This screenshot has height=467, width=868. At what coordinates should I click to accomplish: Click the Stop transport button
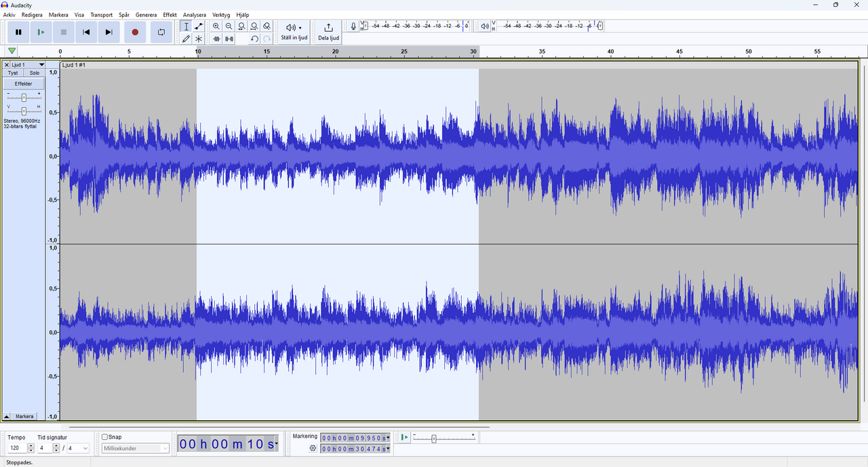(64, 32)
